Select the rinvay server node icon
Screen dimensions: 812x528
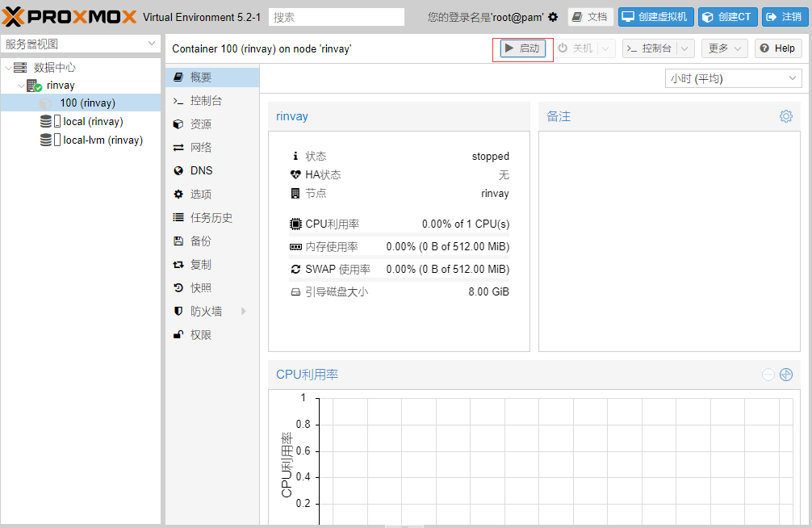[x=34, y=86]
